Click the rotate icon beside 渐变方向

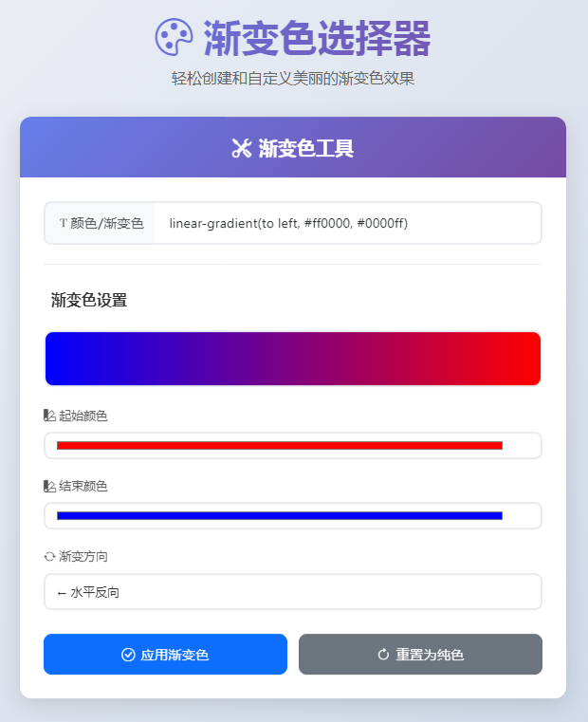click(49, 556)
